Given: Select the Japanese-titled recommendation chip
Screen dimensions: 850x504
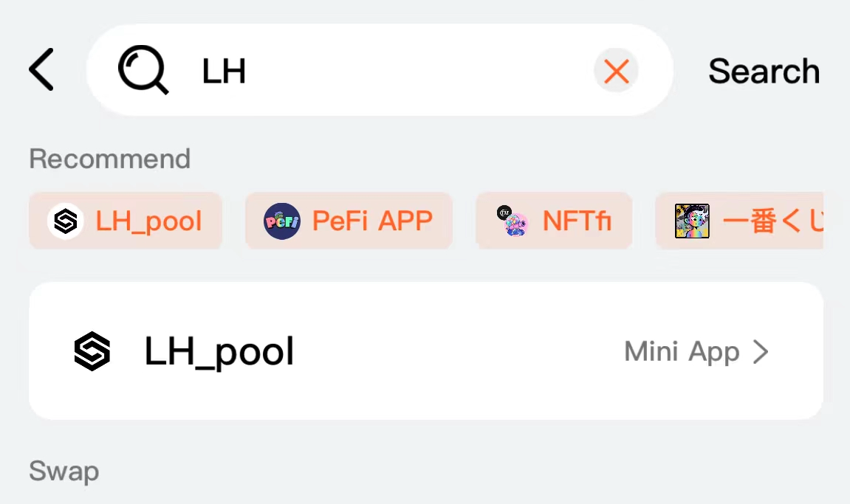Looking at the screenshot, I should 739,221.
